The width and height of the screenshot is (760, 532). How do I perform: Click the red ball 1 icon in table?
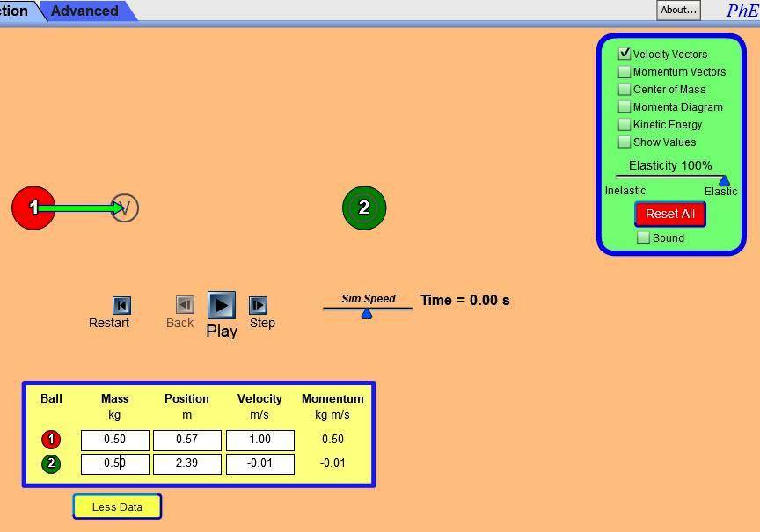point(51,440)
